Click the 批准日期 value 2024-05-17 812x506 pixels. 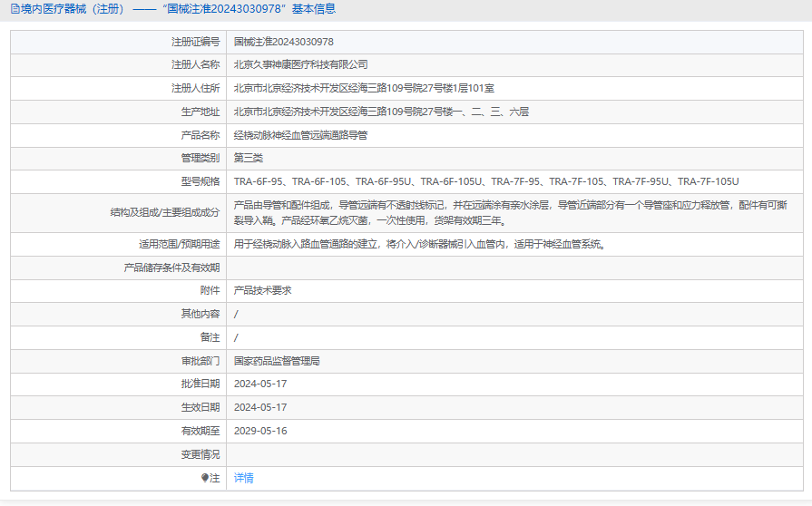[260, 384]
